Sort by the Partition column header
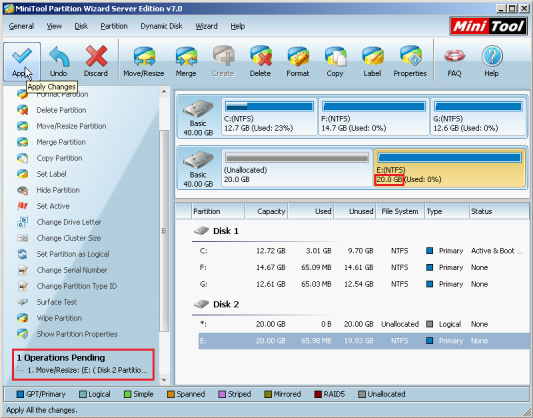This screenshot has height=418, width=533. (x=218, y=211)
